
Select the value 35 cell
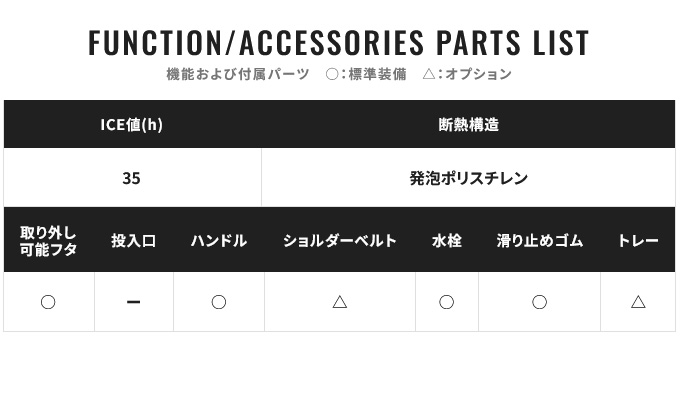coord(132,178)
